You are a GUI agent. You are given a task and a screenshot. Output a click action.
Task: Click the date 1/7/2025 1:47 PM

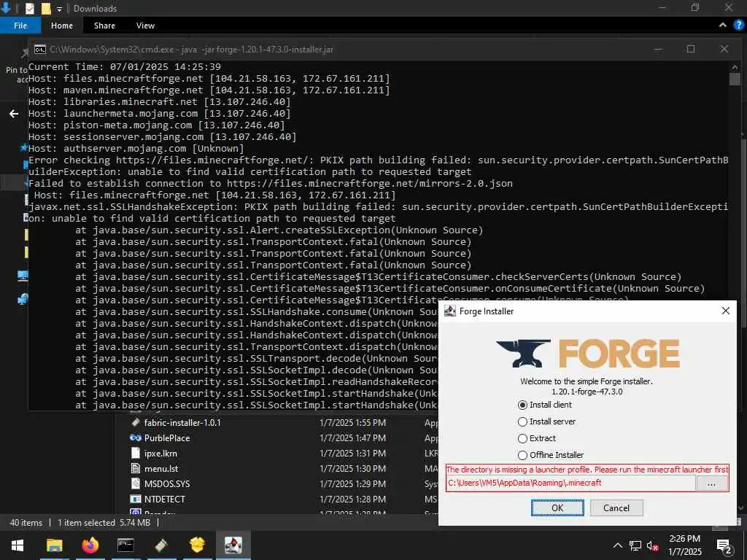pyautogui.click(x=352, y=437)
